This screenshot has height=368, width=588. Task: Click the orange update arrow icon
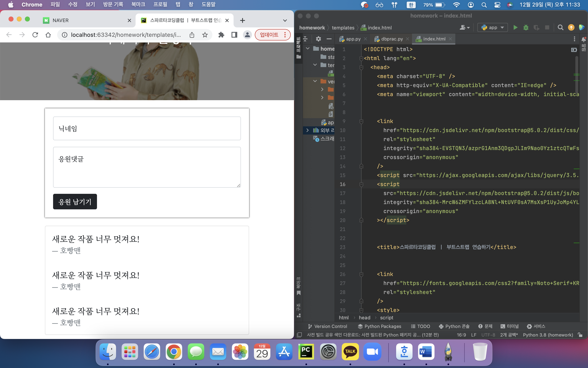[x=571, y=28]
